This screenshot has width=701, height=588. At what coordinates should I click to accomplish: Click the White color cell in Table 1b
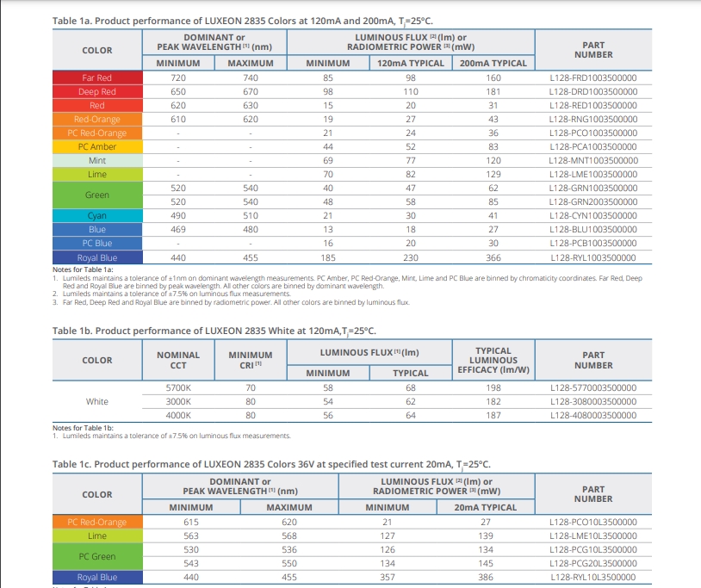click(97, 402)
